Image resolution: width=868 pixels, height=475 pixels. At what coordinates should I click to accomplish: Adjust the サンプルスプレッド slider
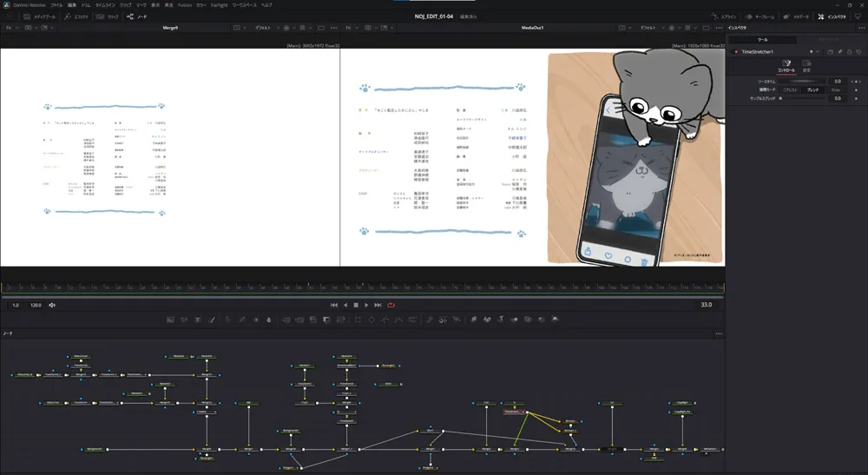801,98
